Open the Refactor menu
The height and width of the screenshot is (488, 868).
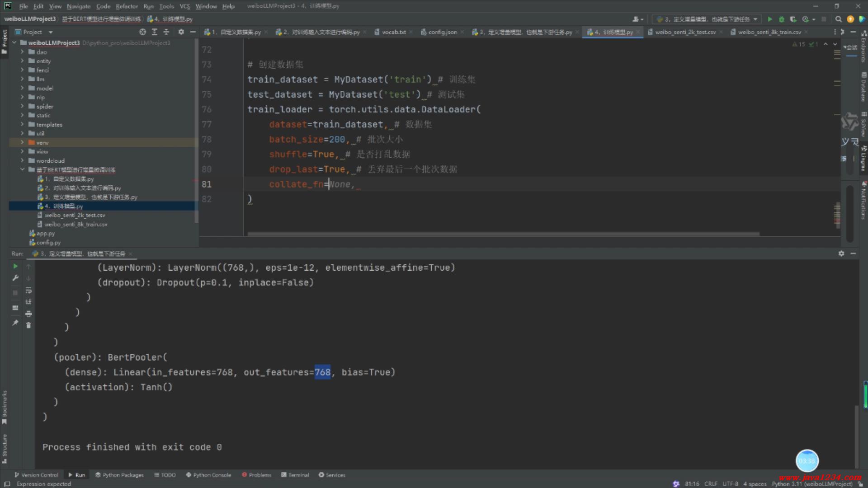(x=127, y=6)
